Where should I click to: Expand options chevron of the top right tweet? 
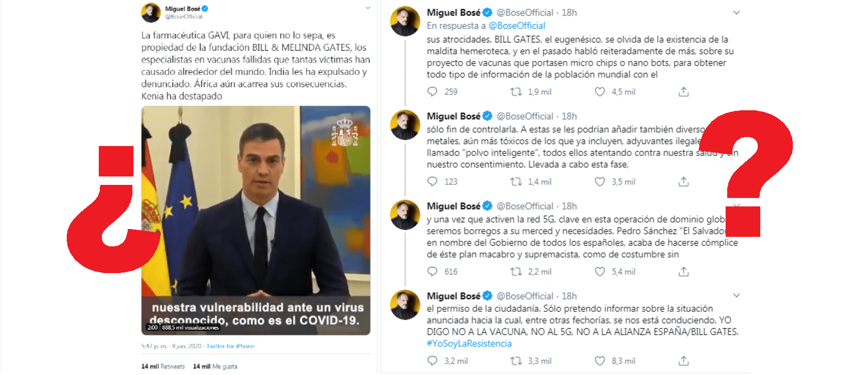[x=737, y=13]
